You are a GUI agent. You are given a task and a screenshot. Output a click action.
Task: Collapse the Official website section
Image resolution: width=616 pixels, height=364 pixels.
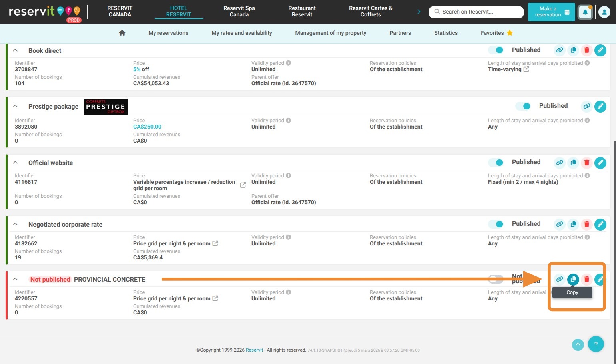coord(15,163)
